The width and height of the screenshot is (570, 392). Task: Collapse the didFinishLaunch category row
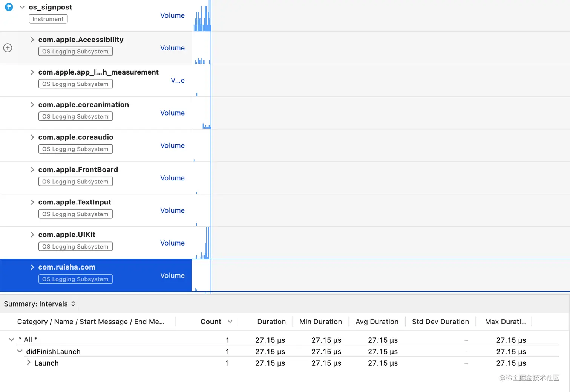click(x=20, y=351)
